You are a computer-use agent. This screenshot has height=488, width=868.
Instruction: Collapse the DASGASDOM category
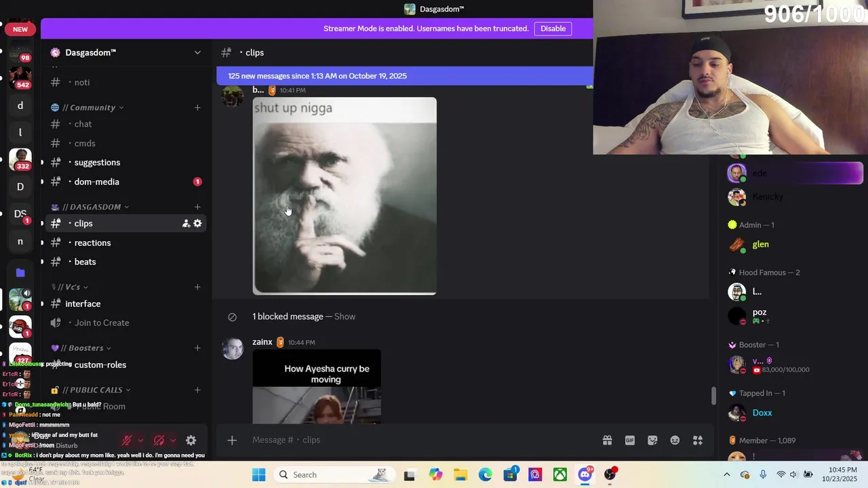coord(91,207)
